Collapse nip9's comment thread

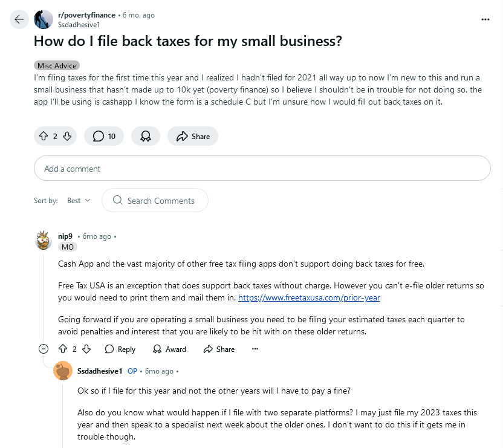point(44,349)
